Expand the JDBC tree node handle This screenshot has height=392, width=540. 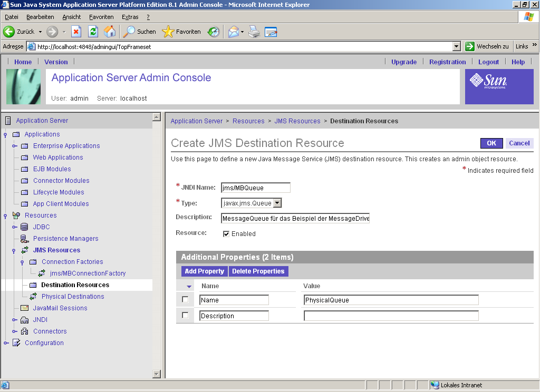click(14, 227)
